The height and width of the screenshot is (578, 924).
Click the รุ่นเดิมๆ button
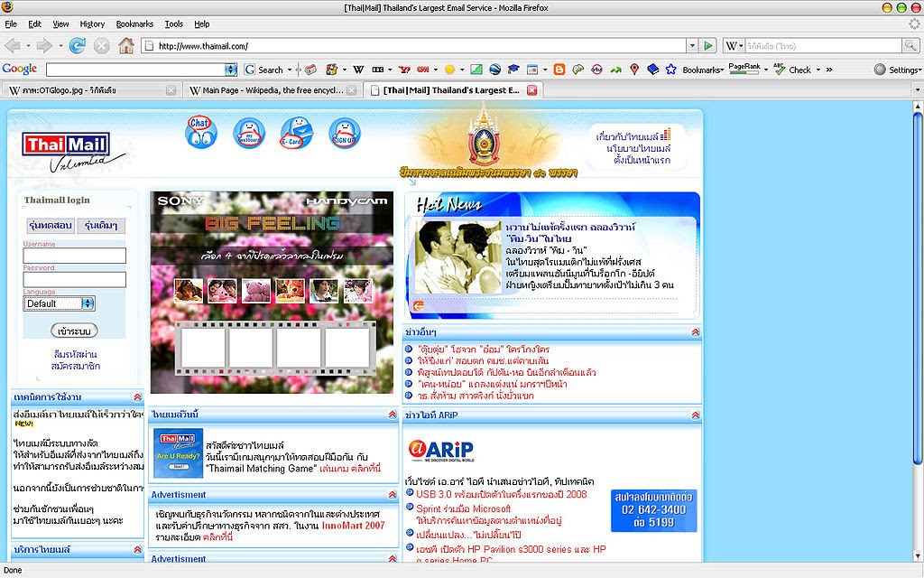click(101, 226)
